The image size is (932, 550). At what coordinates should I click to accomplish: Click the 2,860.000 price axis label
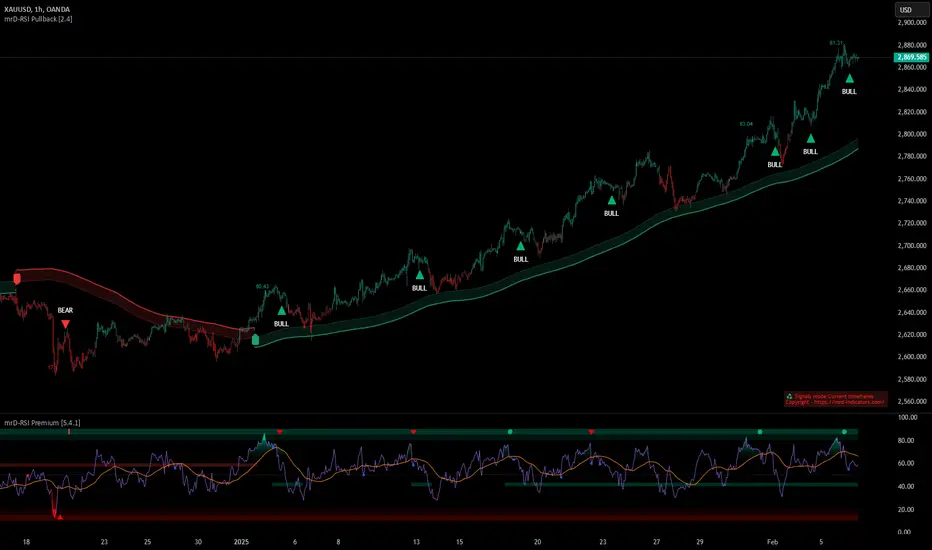pos(912,67)
